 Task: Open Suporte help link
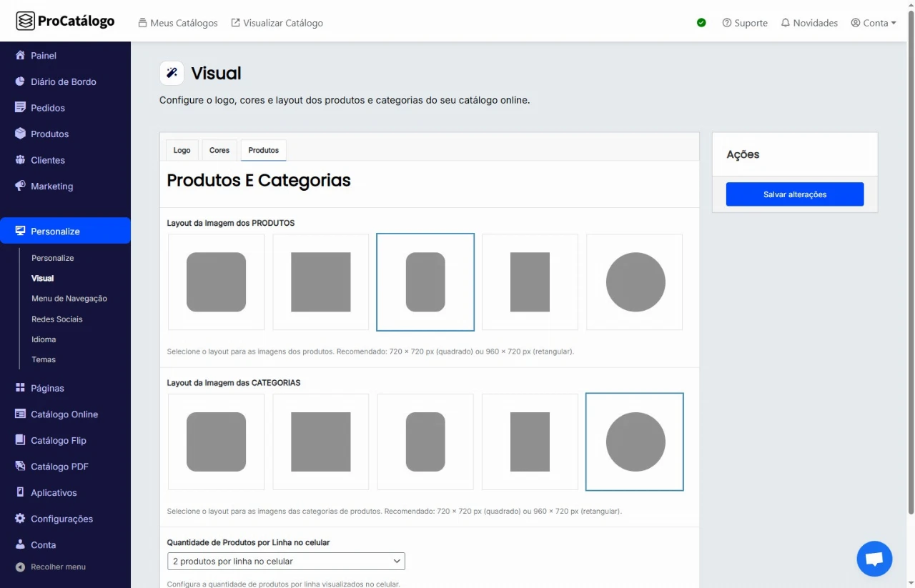(x=745, y=23)
